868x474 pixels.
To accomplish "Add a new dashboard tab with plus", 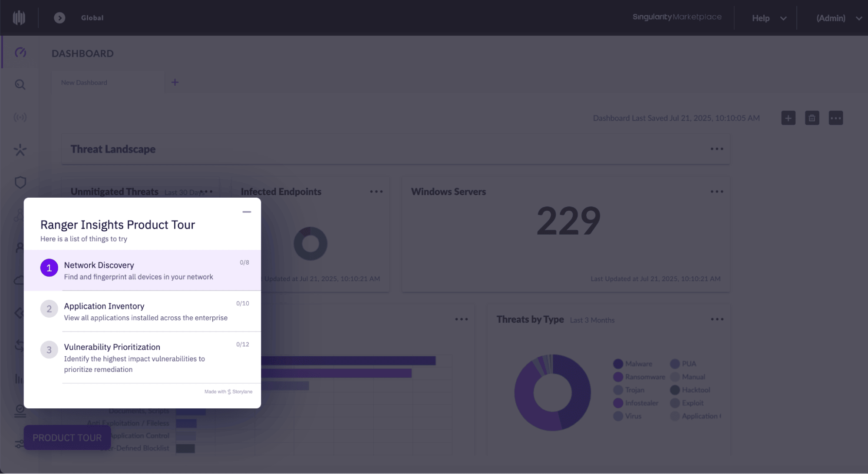I will coord(175,83).
